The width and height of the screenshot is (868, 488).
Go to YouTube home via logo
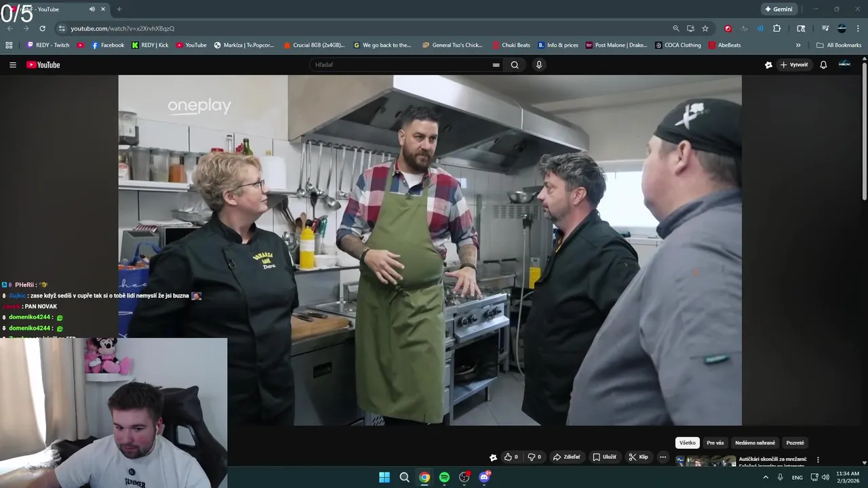[x=43, y=65]
